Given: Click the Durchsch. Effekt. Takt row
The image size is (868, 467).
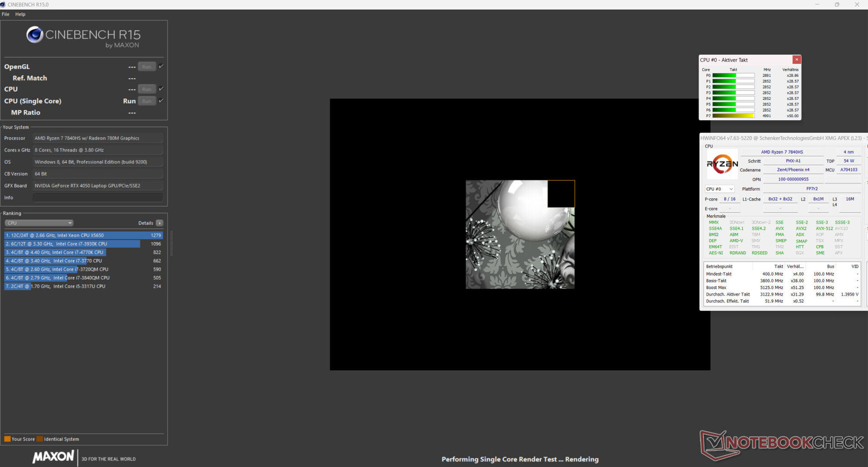Looking at the screenshot, I should coord(782,301).
